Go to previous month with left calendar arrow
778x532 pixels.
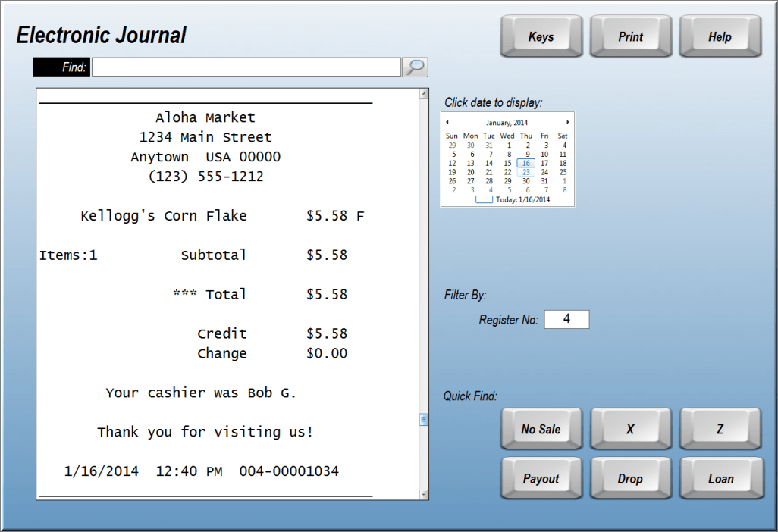[x=447, y=122]
